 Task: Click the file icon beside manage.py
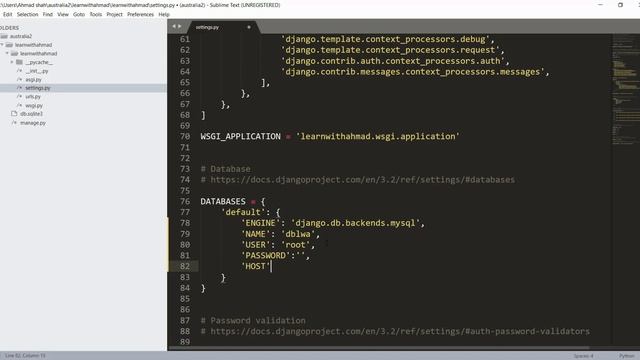tap(14, 122)
